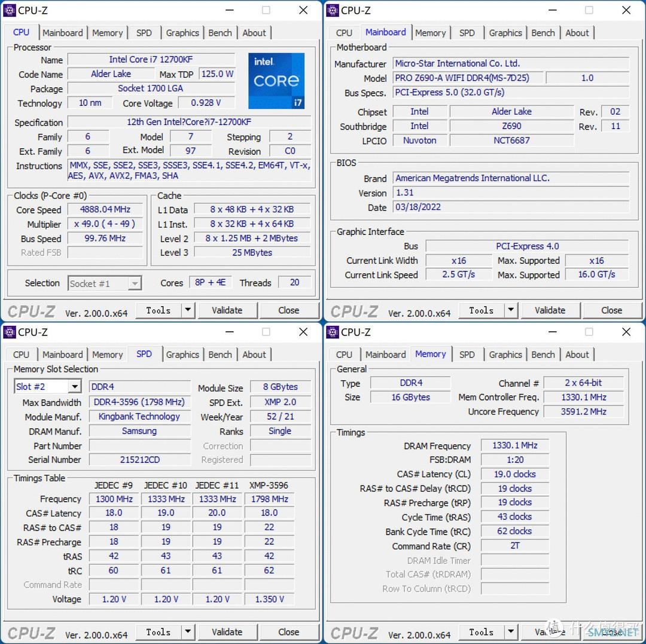
Task: Click the PRO Z690-A WIFI DDR4 model field
Action: pyautogui.click(x=467, y=78)
